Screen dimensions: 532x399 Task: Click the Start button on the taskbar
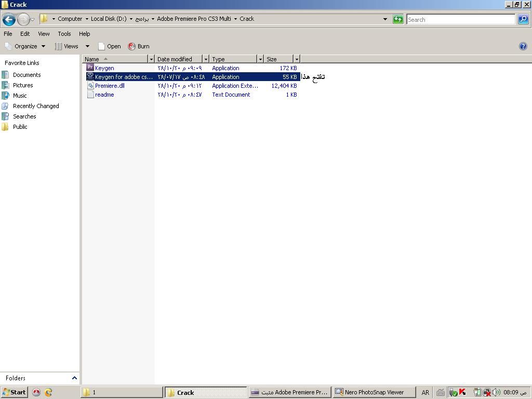pyautogui.click(x=15, y=392)
